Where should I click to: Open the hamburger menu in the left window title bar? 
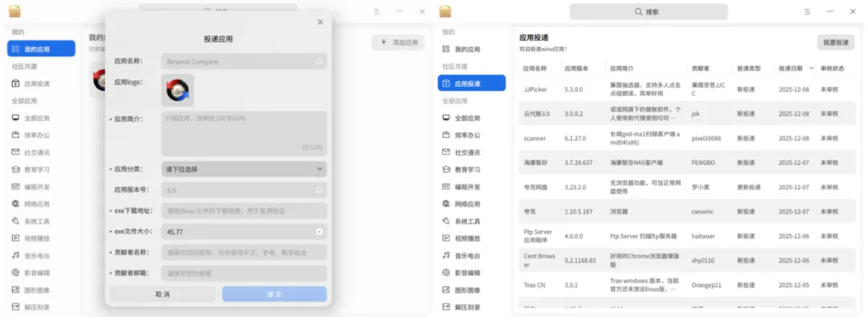(x=376, y=11)
